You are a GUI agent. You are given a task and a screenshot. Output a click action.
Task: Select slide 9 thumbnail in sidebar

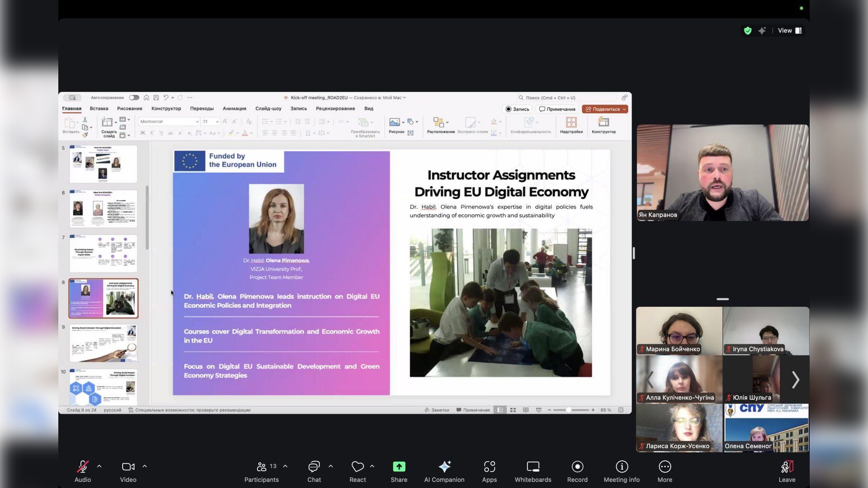[x=103, y=343]
